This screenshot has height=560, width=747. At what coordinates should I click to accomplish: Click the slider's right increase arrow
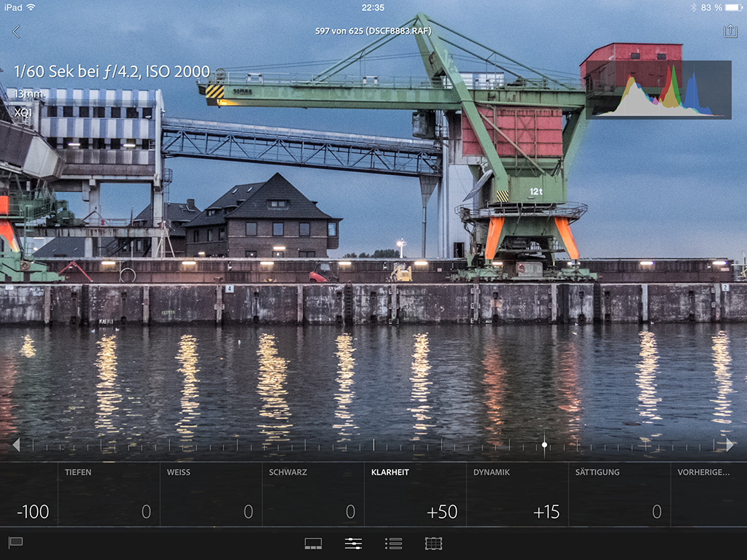[x=729, y=445]
